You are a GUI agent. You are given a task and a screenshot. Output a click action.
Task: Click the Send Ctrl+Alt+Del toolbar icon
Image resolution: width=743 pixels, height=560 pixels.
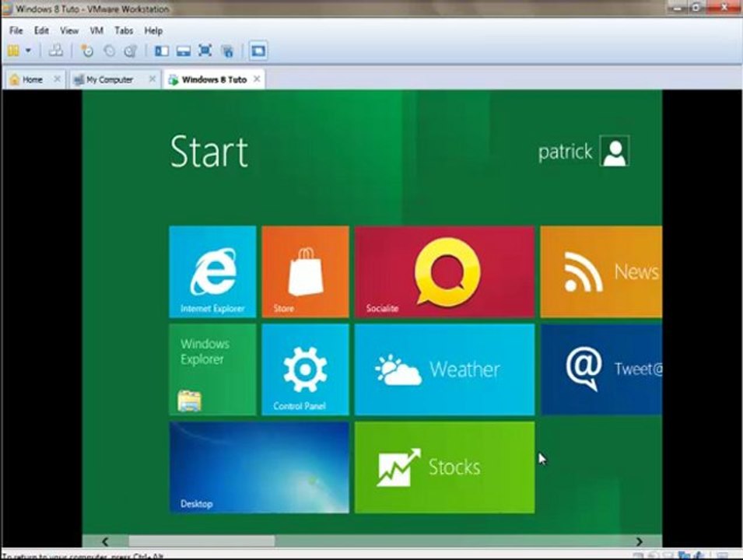pos(56,51)
